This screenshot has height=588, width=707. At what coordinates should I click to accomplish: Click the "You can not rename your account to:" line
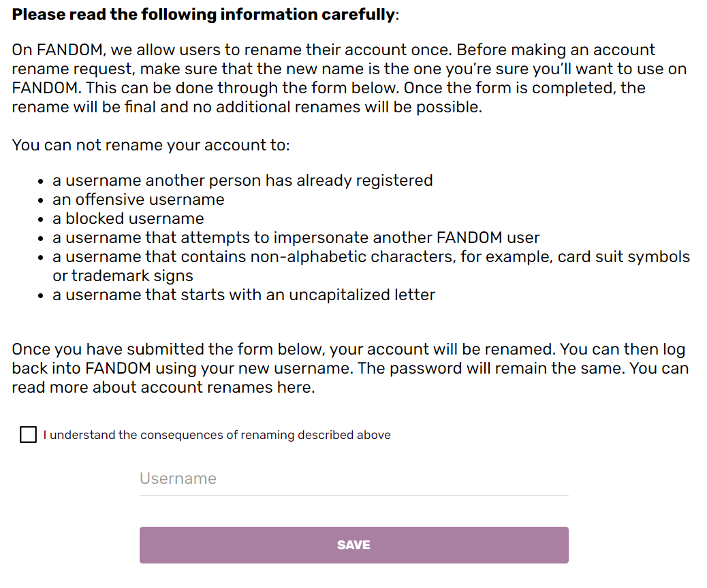tap(151, 145)
